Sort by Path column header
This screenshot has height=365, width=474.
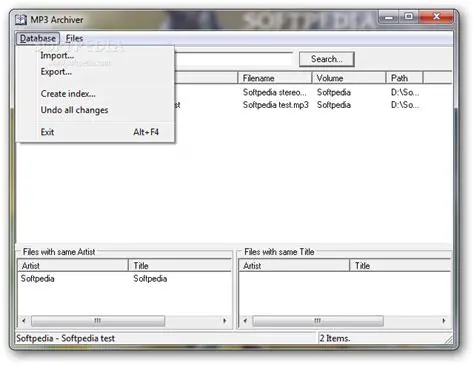(404, 78)
